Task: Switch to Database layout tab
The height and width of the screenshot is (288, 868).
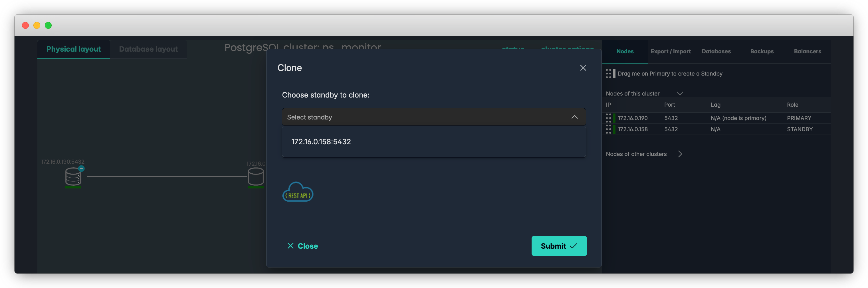Action: pyautogui.click(x=148, y=49)
